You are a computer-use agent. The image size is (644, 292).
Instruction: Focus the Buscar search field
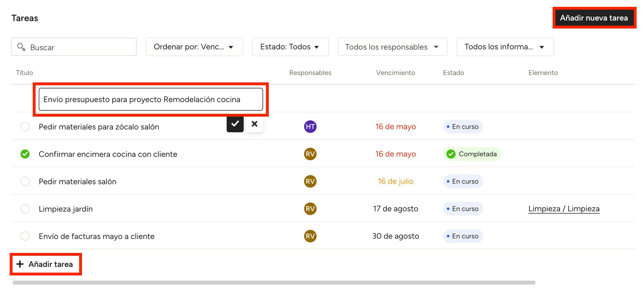click(x=80, y=47)
